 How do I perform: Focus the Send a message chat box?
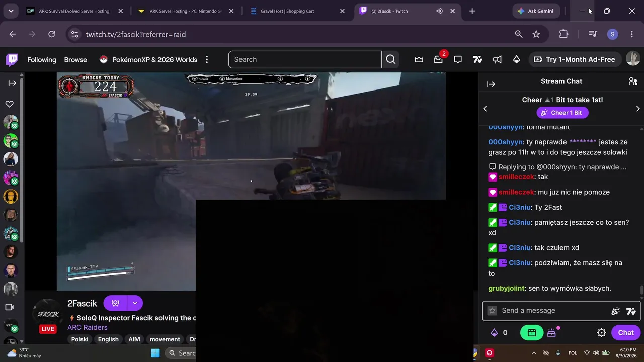561,311
